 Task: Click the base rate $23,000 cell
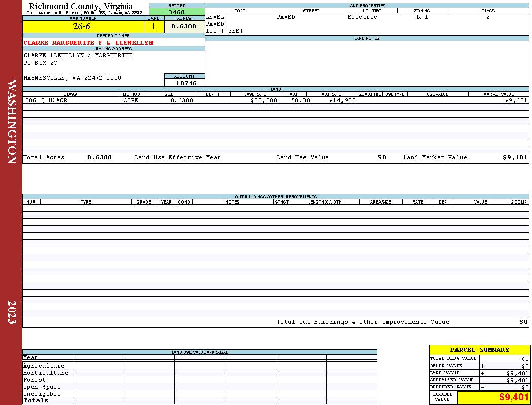point(264,100)
